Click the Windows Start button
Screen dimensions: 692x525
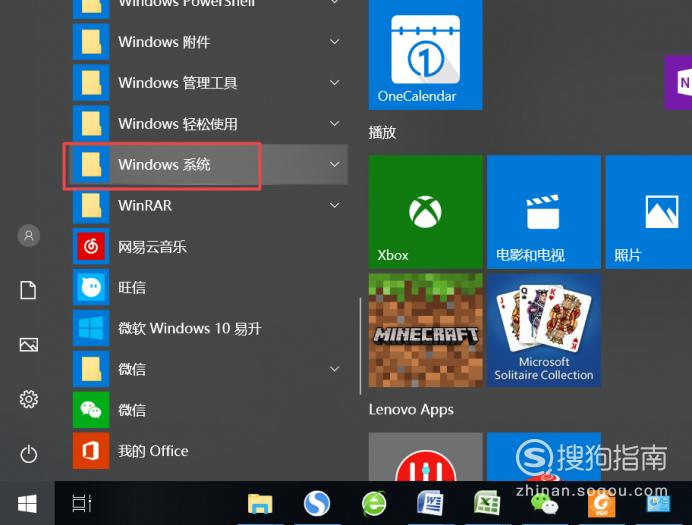27,503
